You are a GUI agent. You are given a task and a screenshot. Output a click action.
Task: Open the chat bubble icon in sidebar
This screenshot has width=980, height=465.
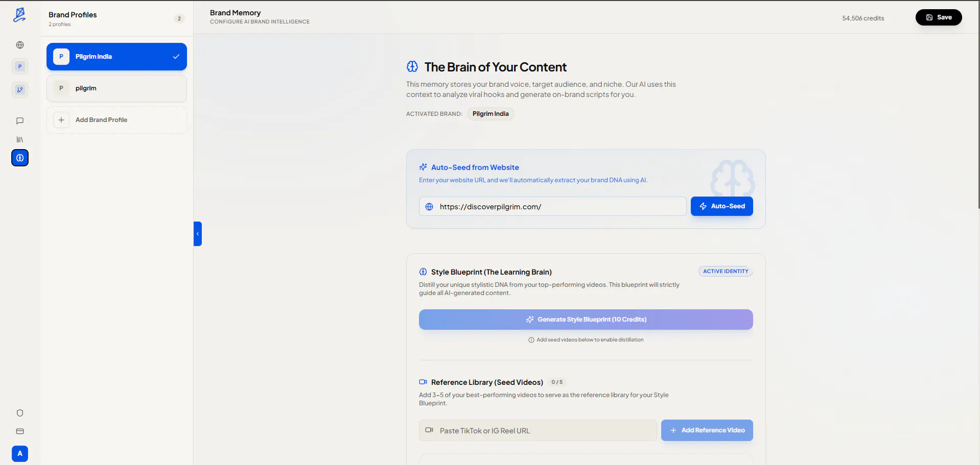20,121
